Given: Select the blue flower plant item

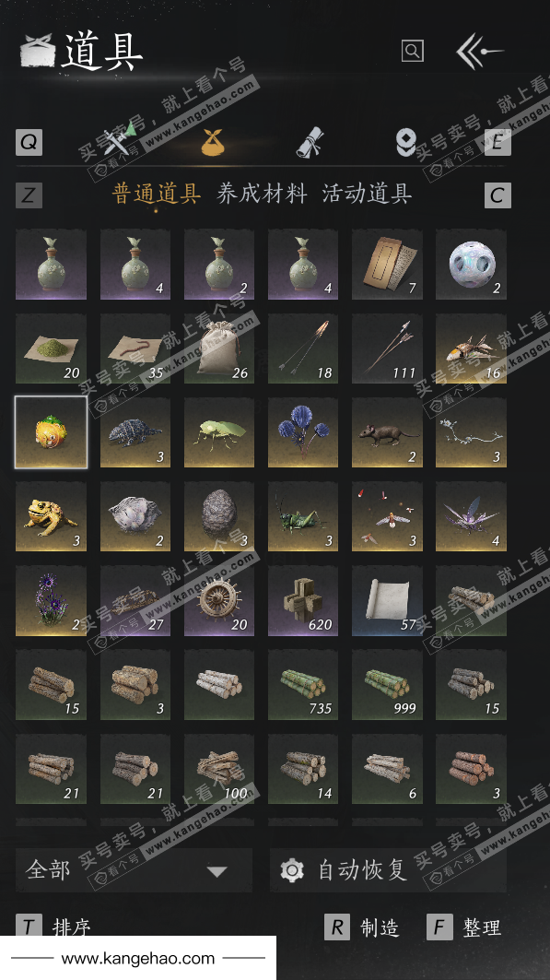Looking at the screenshot, I should [x=303, y=431].
